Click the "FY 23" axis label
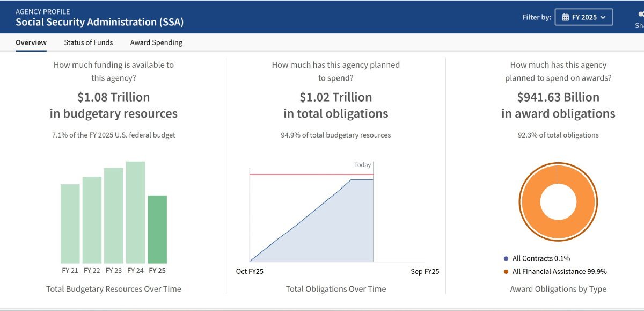 (x=114, y=271)
